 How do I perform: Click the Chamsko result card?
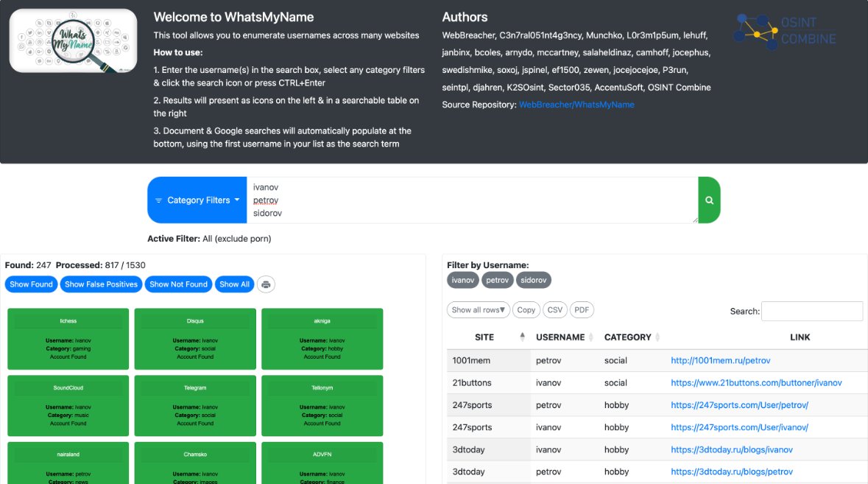pos(195,463)
